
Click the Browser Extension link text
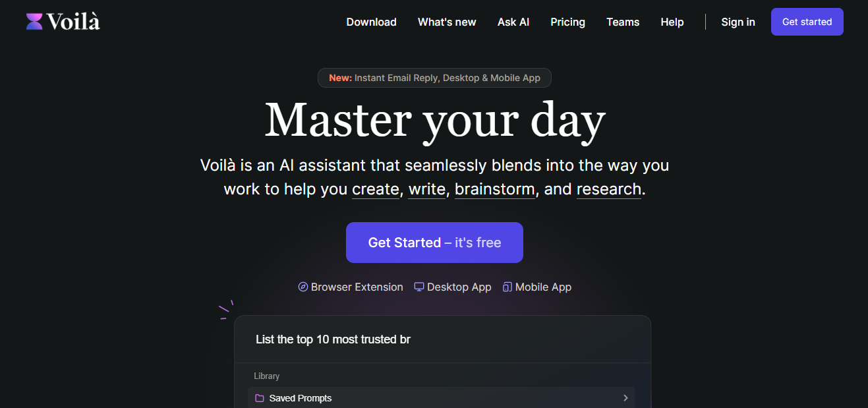357,287
